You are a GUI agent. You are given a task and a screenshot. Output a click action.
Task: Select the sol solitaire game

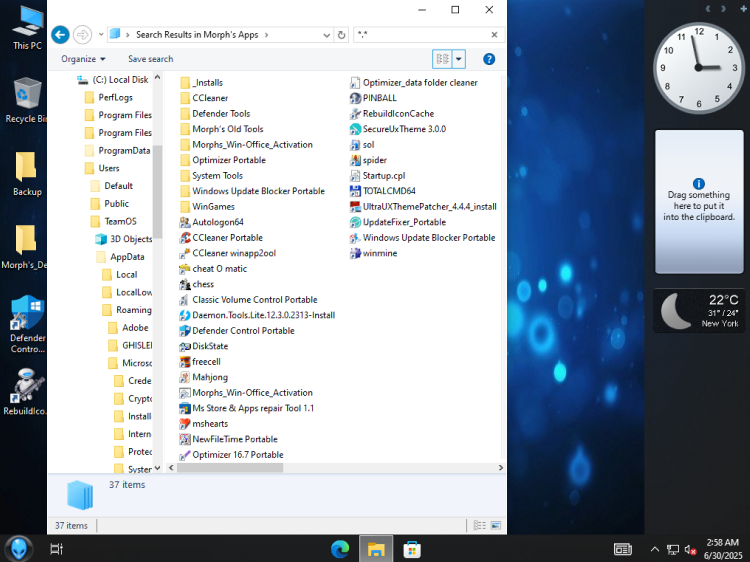(x=362, y=144)
